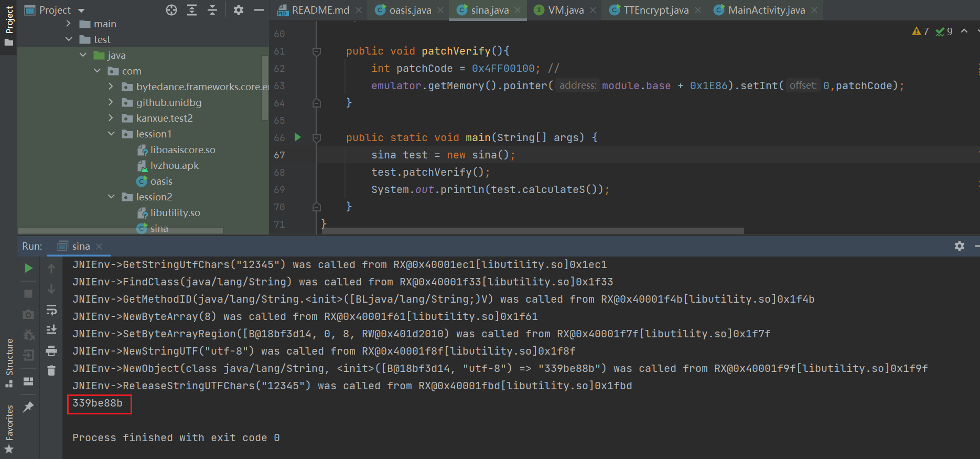Click the previous highlighted error arrow

(x=964, y=31)
